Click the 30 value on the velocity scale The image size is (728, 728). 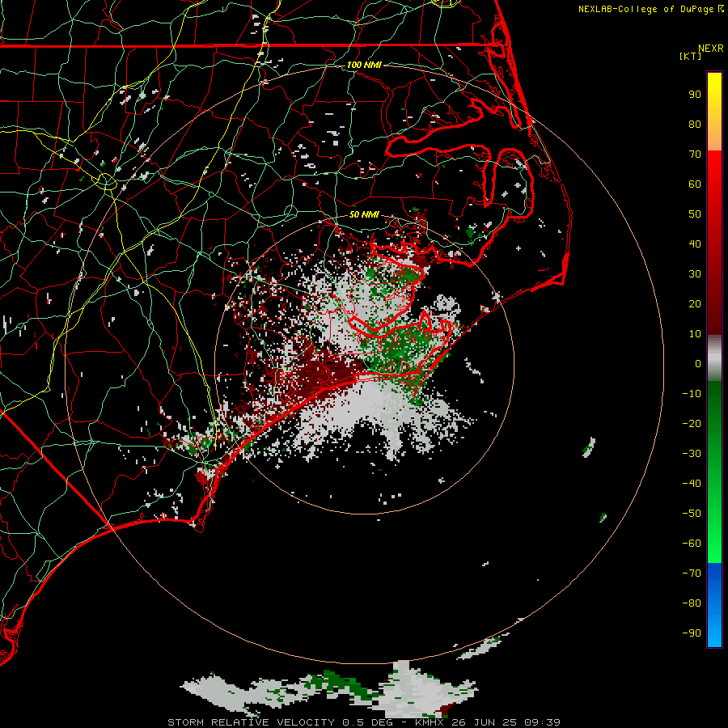click(x=695, y=274)
